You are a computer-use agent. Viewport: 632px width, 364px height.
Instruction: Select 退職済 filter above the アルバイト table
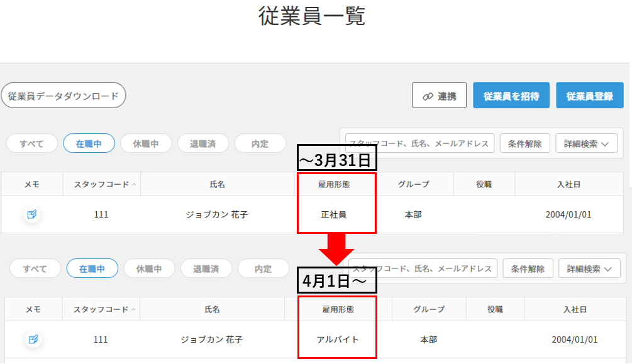pos(206,268)
